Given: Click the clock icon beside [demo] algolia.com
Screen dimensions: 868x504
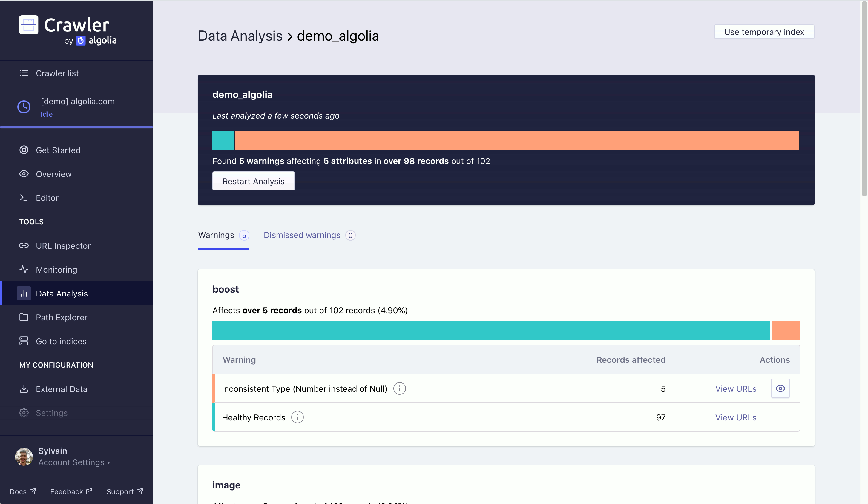Looking at the screenshot, I should click(24, 107).
